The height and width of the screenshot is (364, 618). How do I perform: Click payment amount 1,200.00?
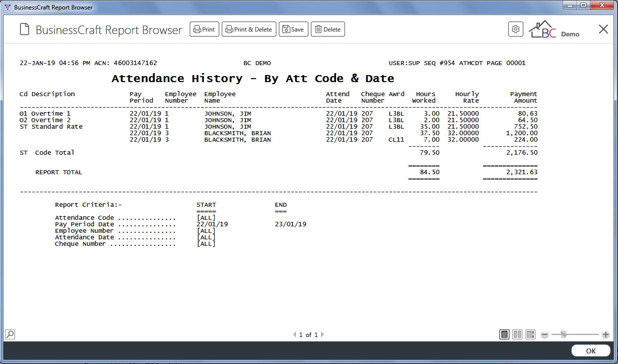pyautogui.click(x=522, y=133)
